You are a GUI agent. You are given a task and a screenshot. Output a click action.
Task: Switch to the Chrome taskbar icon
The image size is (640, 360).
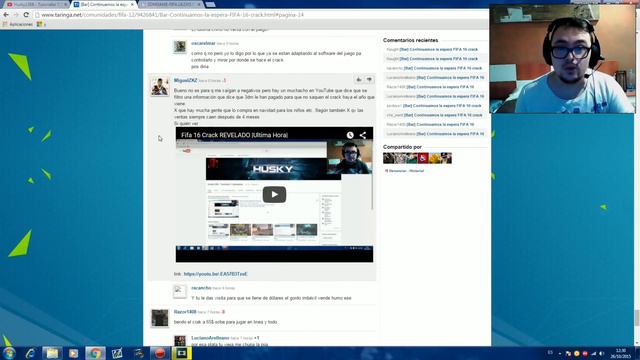tap(95, 353)
